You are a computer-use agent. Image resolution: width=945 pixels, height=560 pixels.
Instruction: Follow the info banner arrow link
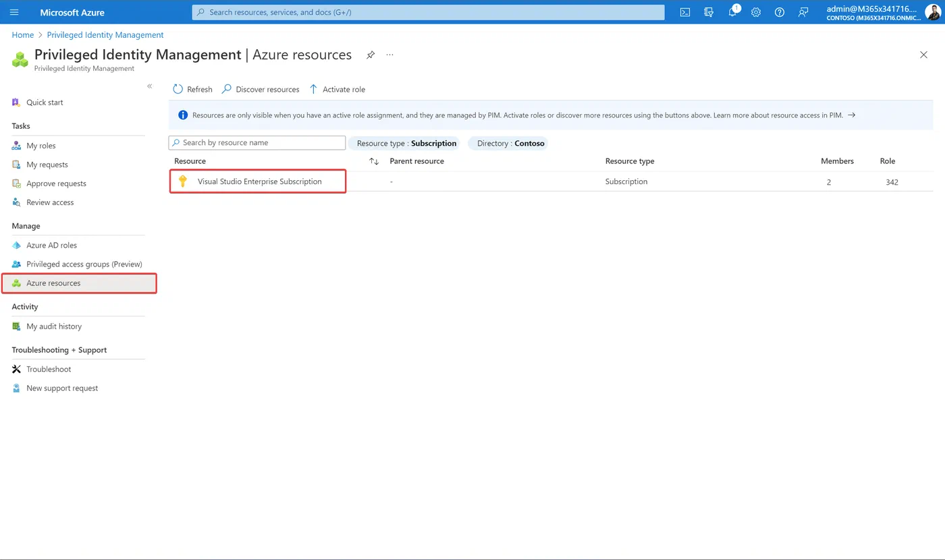[x=852, y=115]
